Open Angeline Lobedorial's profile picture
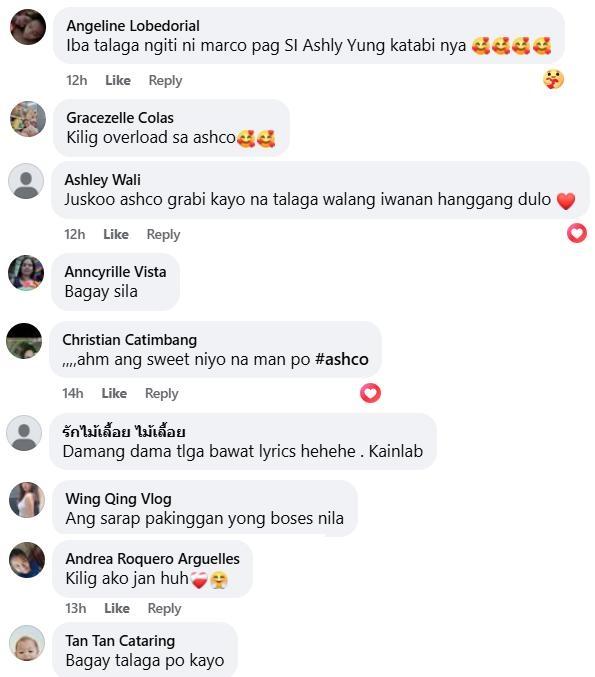 click(x=28, y=27)
